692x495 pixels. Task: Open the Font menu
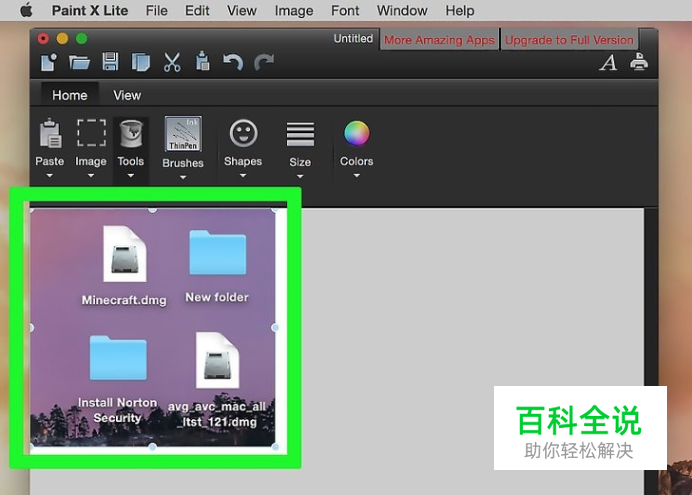pyautogui.click(x=345, y=11)
